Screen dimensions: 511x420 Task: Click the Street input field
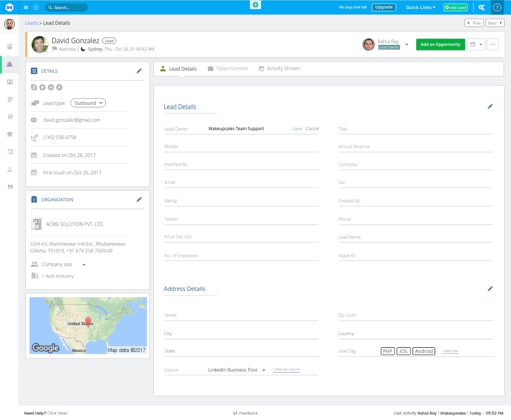pos(241,315)
